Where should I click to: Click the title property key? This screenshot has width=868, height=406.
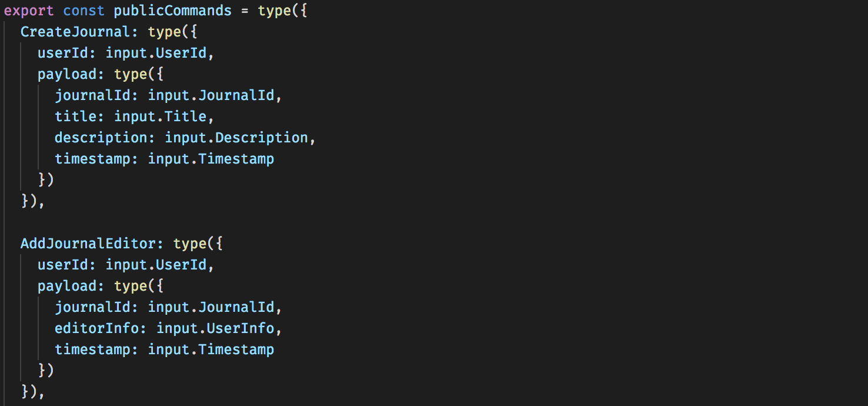(x=75, y=117)
